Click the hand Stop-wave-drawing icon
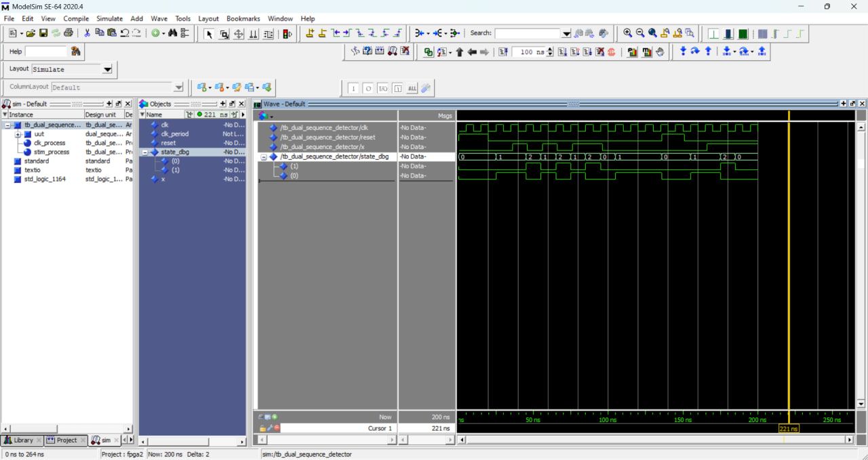 660,51
